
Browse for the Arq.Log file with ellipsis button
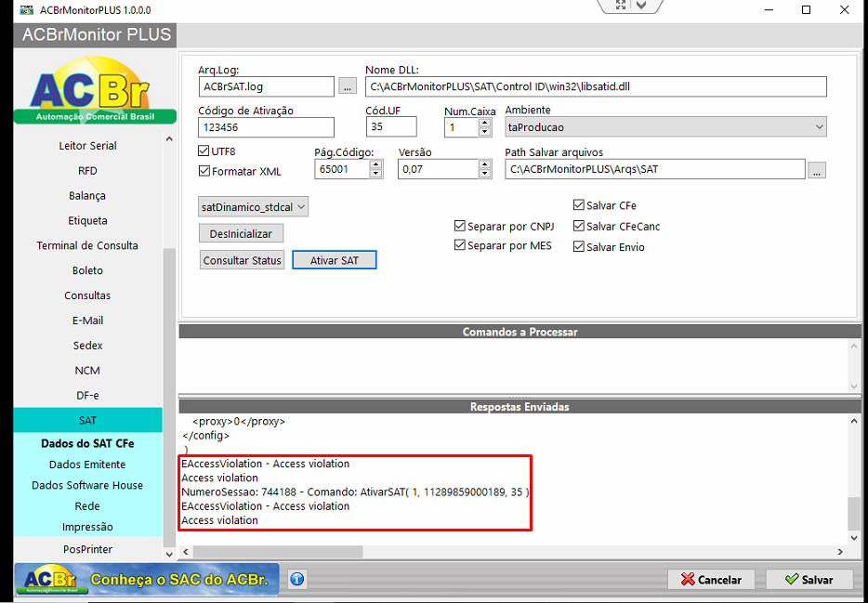pyautogui.click(x=348, y=86)
